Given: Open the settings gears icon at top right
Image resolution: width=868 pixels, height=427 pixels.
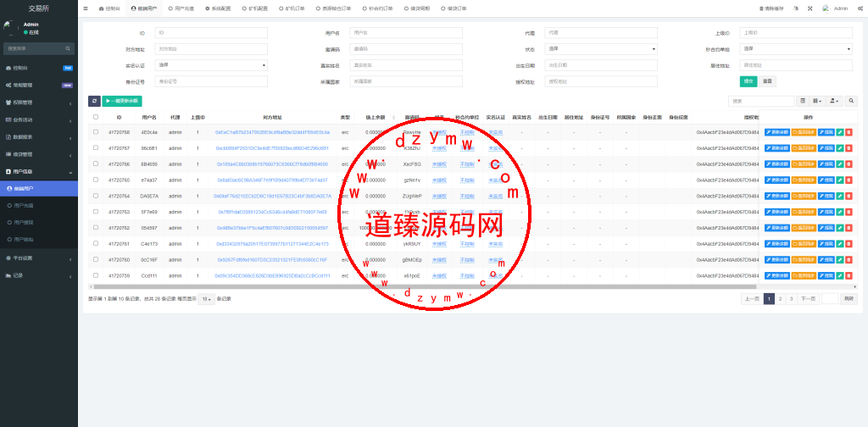Looking at the screenshot, I should click(x=860, y=8).
